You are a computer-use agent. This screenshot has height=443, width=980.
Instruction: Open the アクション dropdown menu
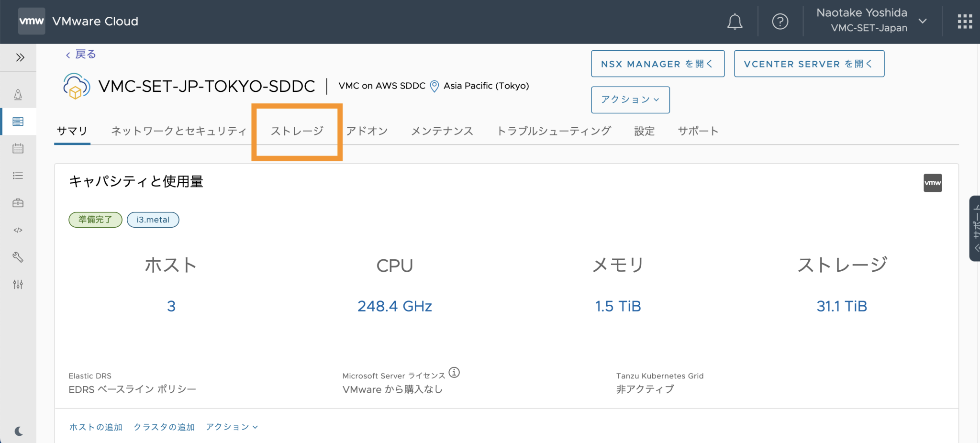(630, 100)
